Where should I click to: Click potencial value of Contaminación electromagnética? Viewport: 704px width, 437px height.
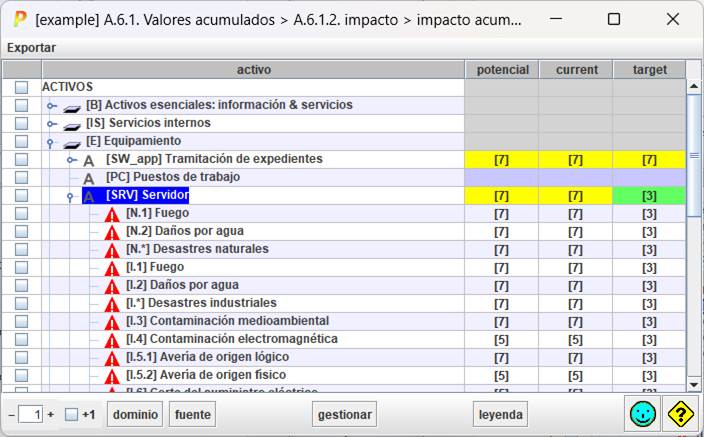[502, 340]
